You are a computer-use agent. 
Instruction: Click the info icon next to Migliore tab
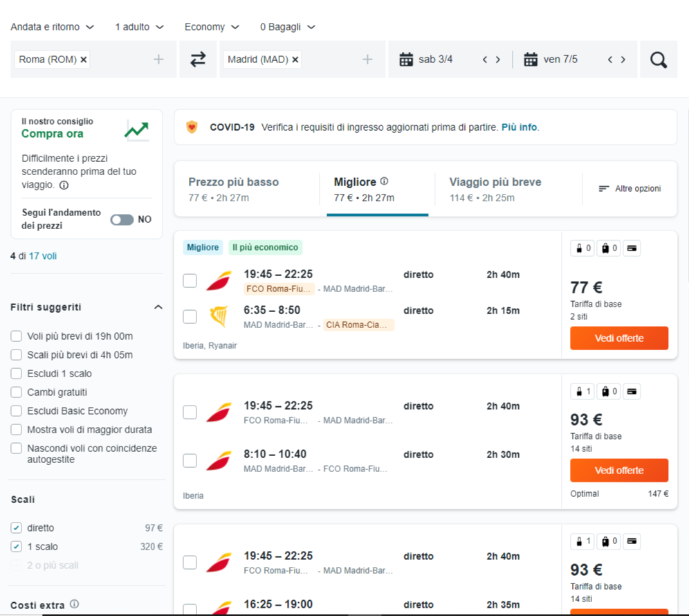tap(384, 181)
